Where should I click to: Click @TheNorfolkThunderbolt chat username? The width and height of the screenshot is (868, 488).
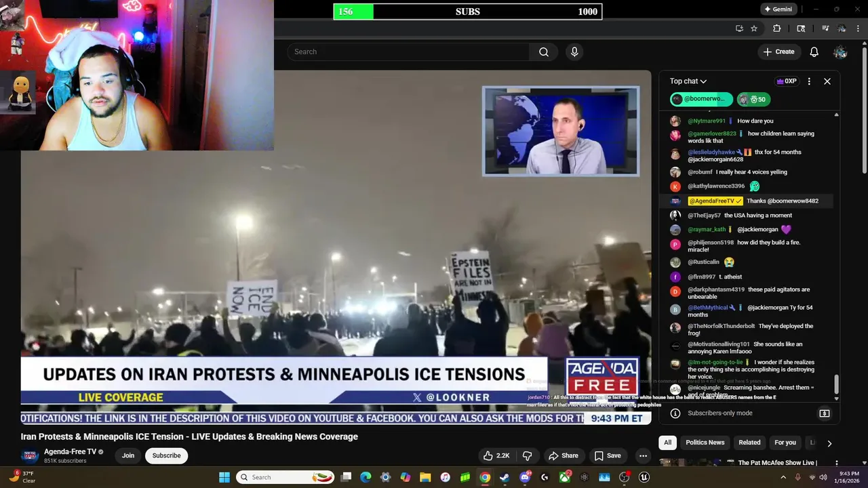coord(721,327)
